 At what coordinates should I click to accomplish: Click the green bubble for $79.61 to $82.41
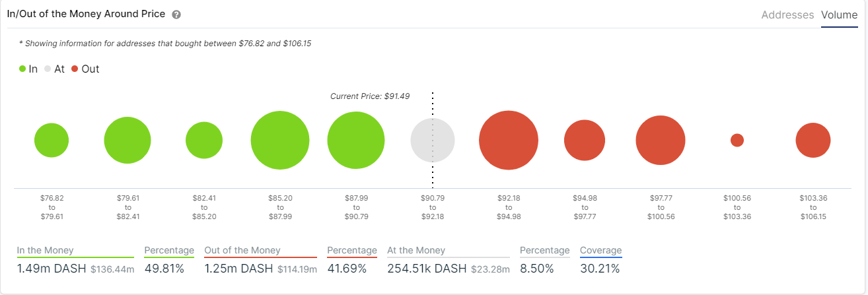click(127, 141)
